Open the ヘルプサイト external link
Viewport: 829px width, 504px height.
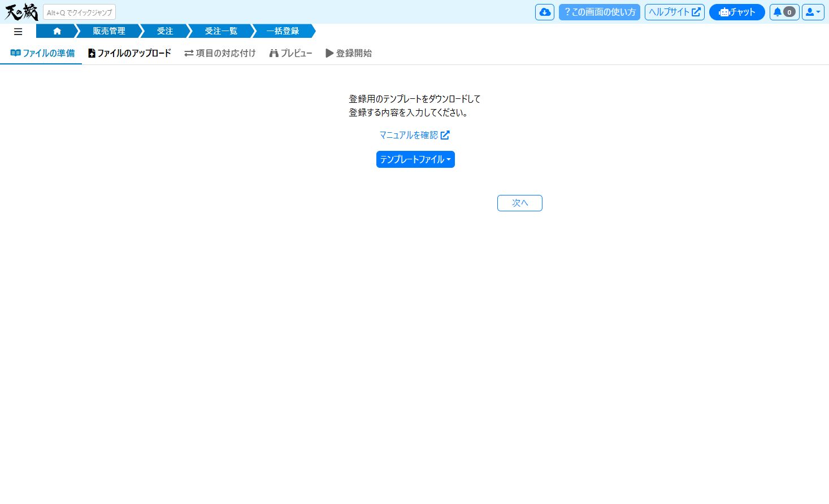pyautogui.click(x=675, y=12)
